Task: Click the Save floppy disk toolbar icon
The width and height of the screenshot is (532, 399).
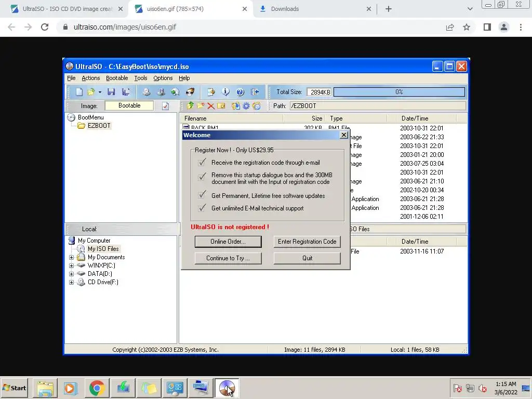Action: (x=111, y=92)
